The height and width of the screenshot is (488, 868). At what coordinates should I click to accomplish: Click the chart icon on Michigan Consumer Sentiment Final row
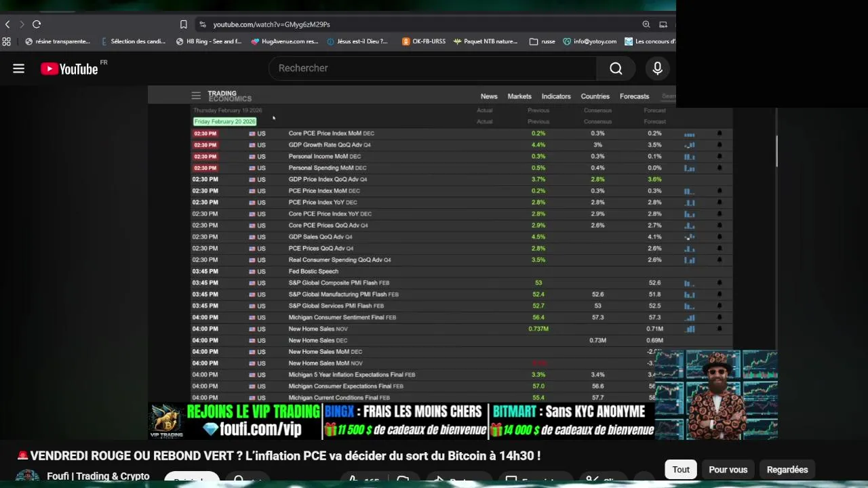[x=690, y=317]
